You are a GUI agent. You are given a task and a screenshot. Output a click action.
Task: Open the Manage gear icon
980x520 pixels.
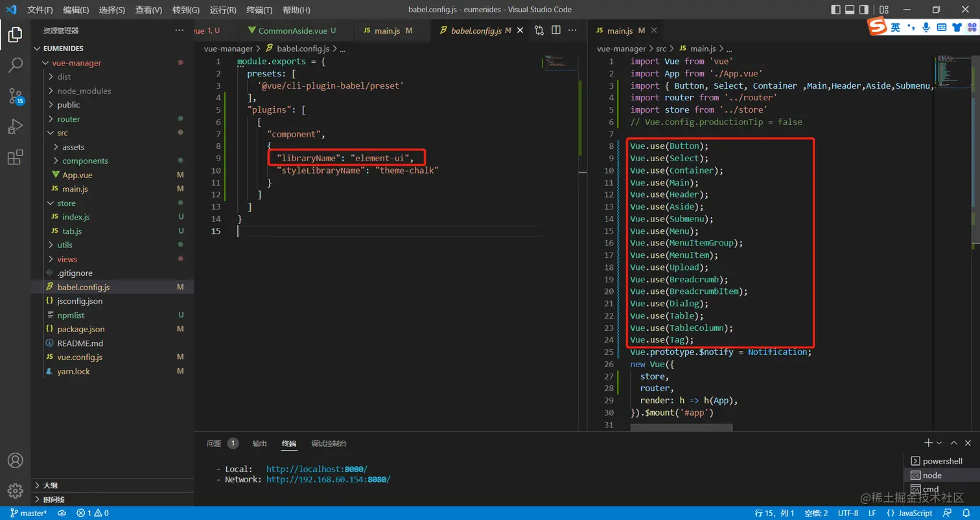click(16, 490)
